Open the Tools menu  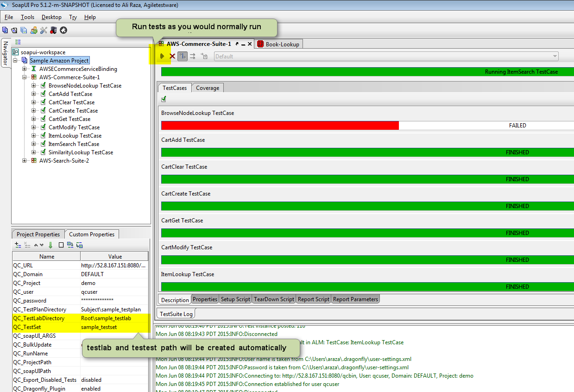[27, 17]
